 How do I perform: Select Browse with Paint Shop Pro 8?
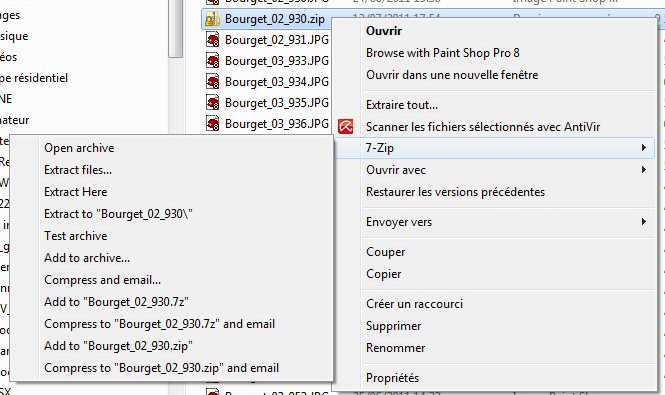(443, 53)
